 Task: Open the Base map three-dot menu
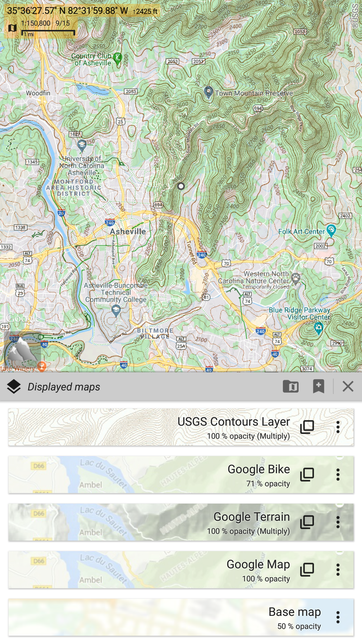[x=338, y=617]
